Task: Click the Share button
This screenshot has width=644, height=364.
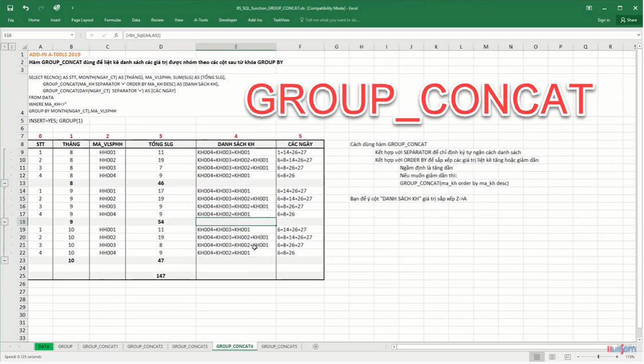Action: pos(629,20)
